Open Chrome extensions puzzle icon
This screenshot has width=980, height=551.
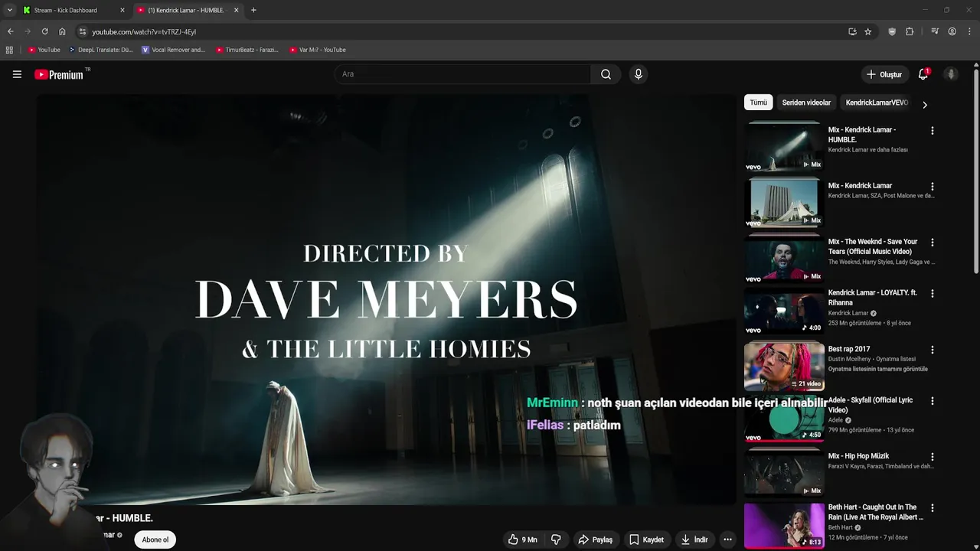pos(910,31)
